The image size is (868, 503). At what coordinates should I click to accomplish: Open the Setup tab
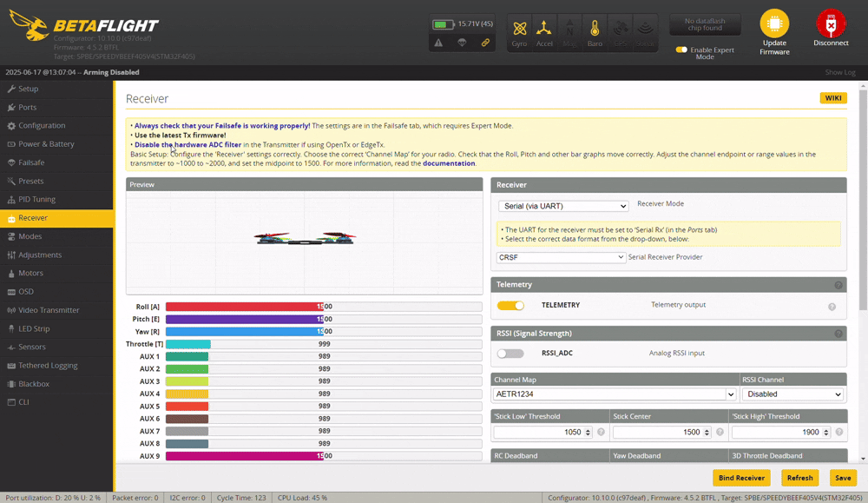56,89
